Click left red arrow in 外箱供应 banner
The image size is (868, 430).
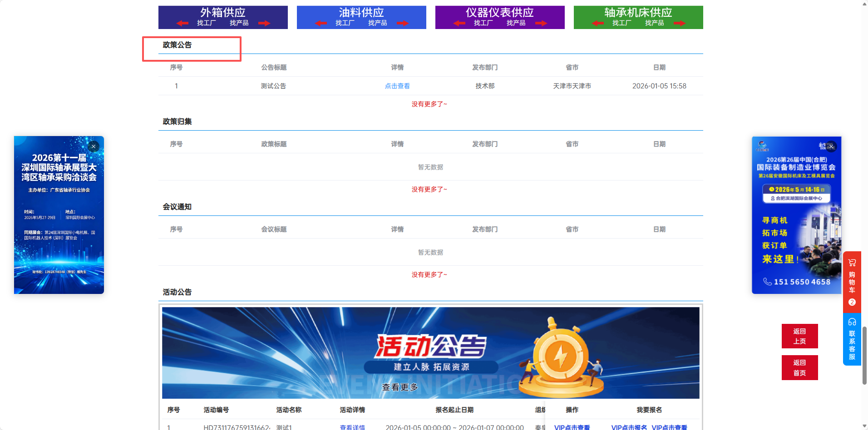click(x=182, y=23)
